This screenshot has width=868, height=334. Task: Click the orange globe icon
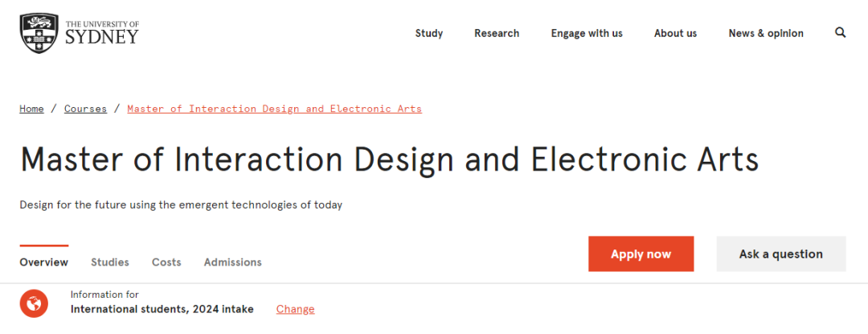[x=34, y=303]
